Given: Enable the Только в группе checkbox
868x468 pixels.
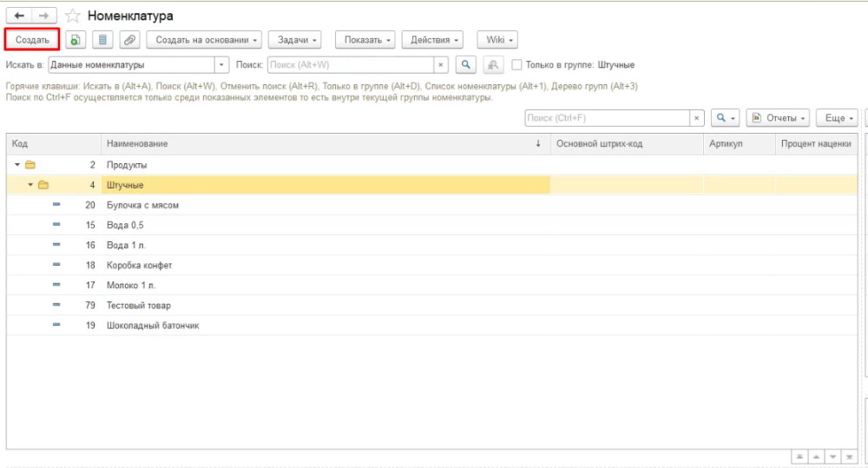Looking at the screenshot, I should 516,65.
